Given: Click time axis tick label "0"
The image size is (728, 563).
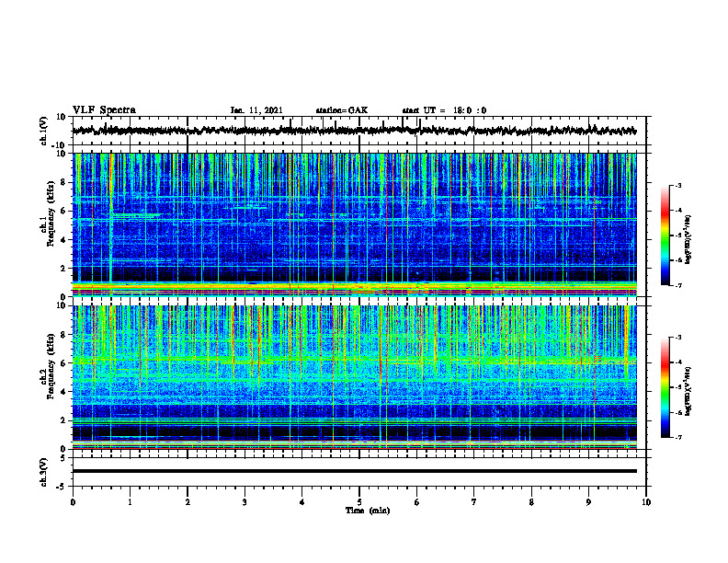Looking at the screenshot, I should (73, 502).
